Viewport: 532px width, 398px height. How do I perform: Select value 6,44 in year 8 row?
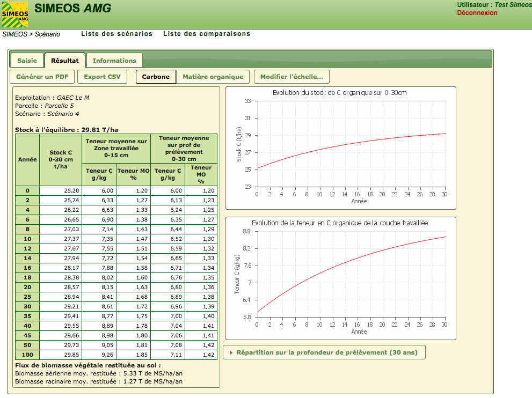click(x=168, y=229)
